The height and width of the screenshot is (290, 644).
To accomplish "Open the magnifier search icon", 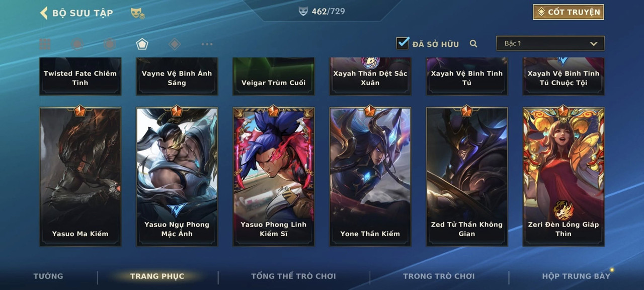I will [473, 44].
